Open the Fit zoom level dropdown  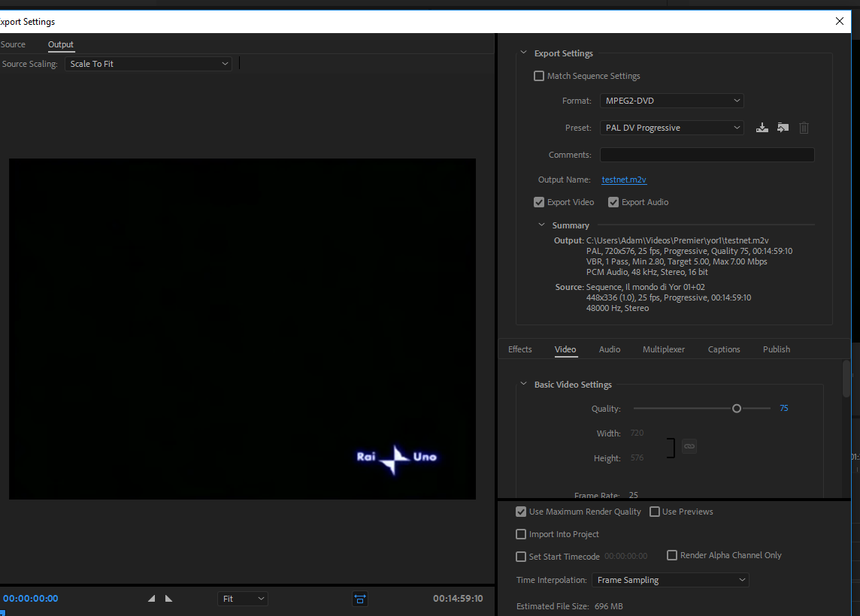(x=242, y=599)
